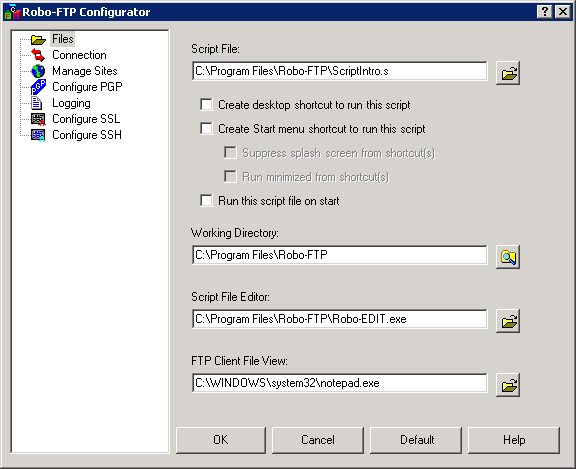
Task: Click the Cancel button
Action: [318, 440]
